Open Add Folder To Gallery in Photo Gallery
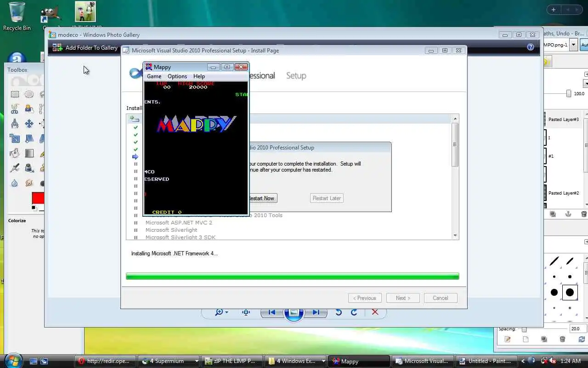This screenshot has height=368, width=588. tap(85, 48)
